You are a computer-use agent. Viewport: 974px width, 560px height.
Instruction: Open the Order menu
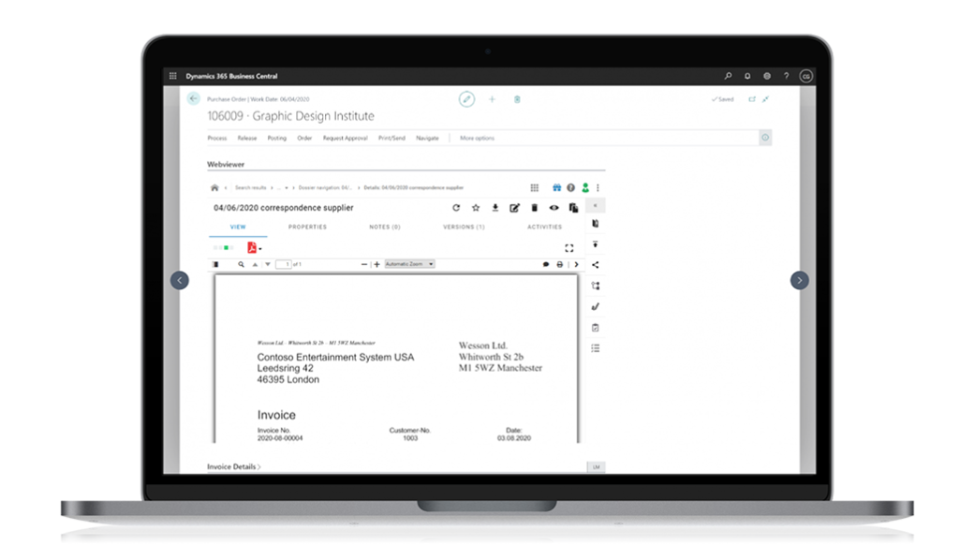[x=304, y=139]
